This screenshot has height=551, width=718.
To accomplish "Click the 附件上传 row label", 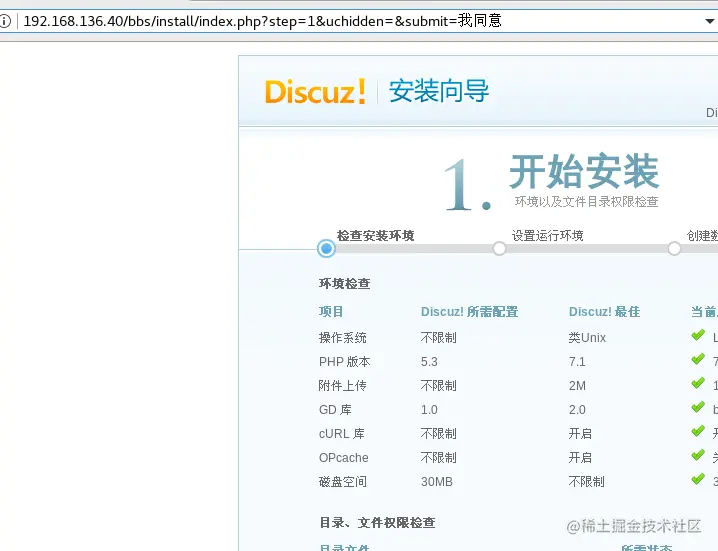I will 343,386.
